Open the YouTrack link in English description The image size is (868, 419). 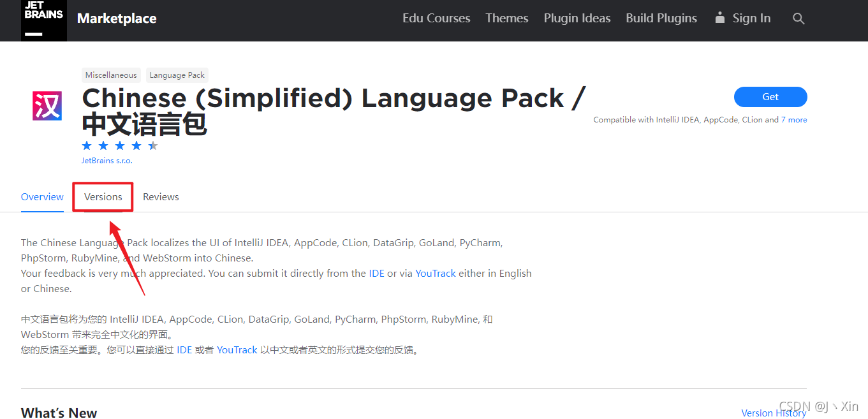(436, 273)
